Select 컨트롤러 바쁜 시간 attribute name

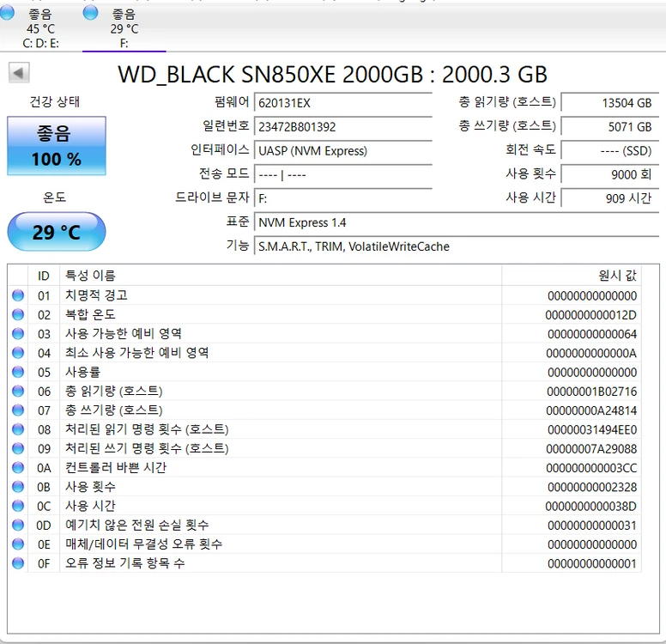coord(116,468)
